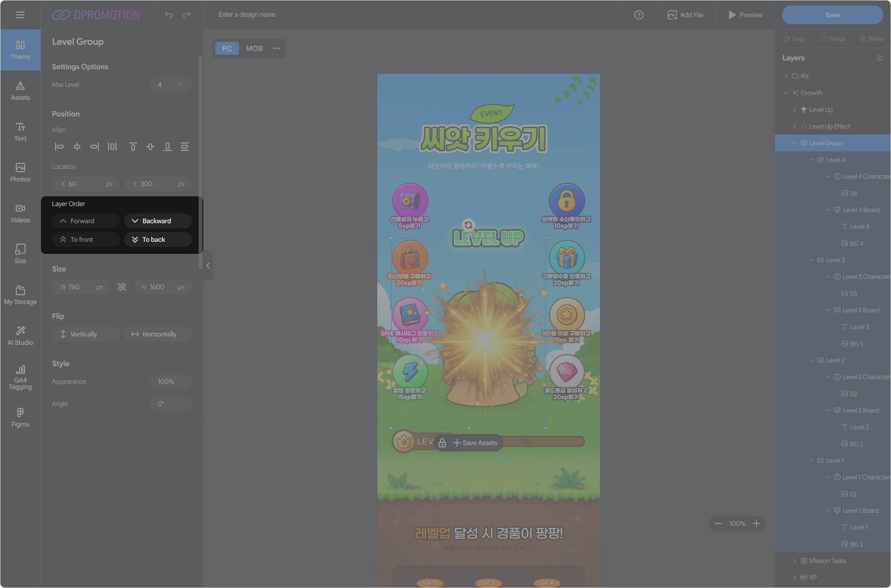
Task: Send the layer Backward one step
Action: pos(158,221)
